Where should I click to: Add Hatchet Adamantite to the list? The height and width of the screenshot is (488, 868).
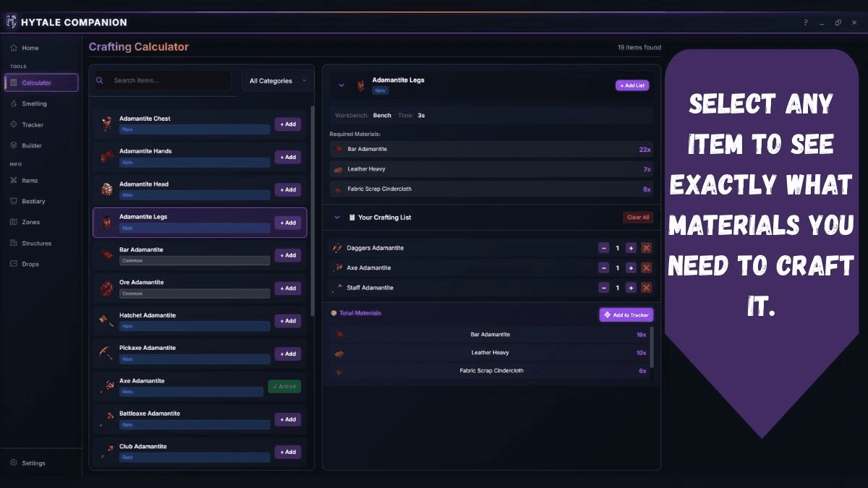(x=288, y=321)
